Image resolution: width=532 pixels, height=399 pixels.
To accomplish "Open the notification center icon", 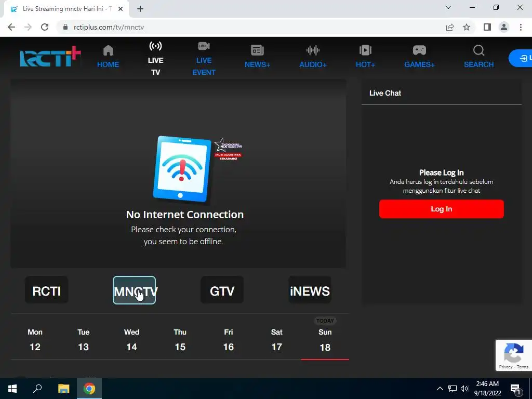I will pyautogui.click(x=515, y=389).
